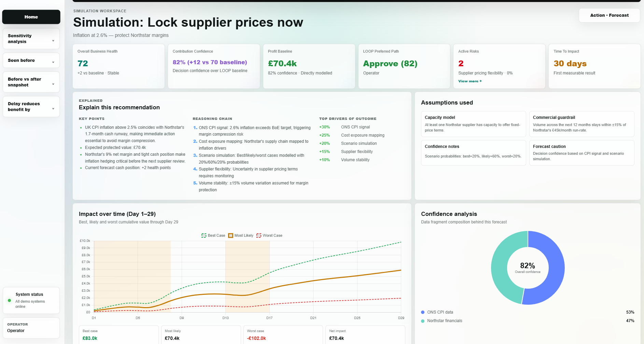The height and width of the screenshot is (344, 644).
Task: Toggle Most Likely legend swatch
Action: click(230, 235)
